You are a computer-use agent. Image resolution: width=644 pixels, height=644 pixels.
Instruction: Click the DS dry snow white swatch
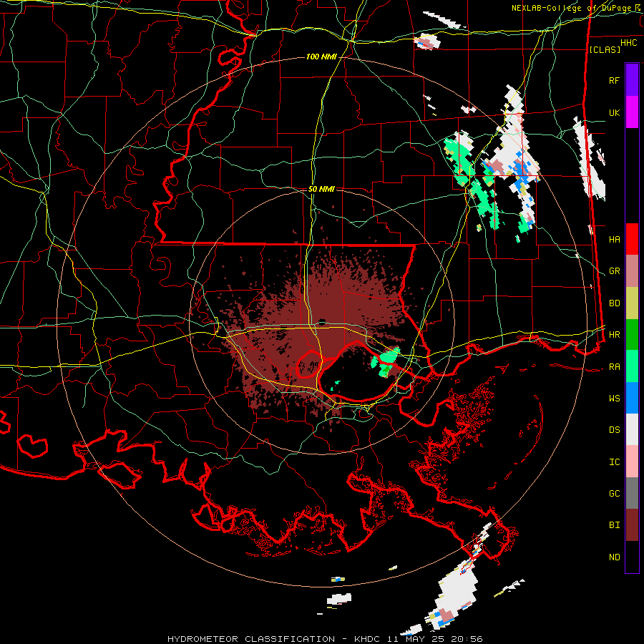click(x=632, y=429)
